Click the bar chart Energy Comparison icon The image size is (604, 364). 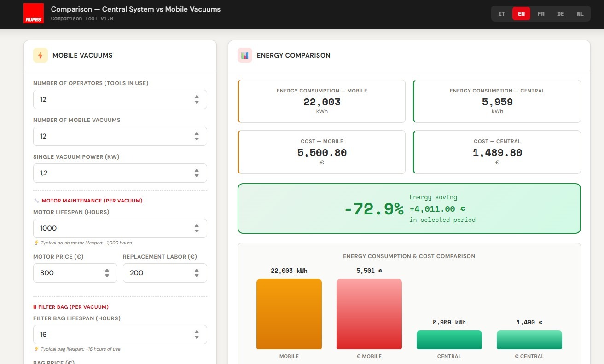[x=245, y=55]
